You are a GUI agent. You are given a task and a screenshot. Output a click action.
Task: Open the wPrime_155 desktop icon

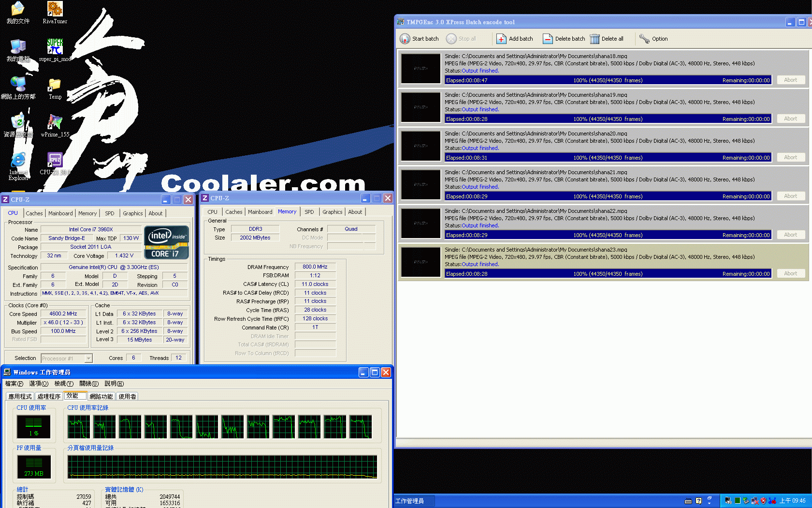tap(55, 122)
